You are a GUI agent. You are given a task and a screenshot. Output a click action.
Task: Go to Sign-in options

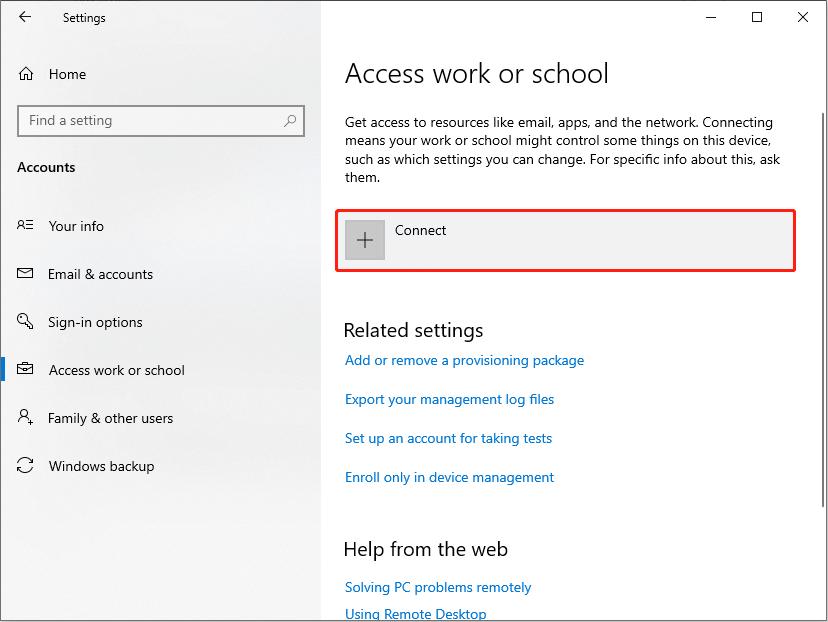click(95, 322)
